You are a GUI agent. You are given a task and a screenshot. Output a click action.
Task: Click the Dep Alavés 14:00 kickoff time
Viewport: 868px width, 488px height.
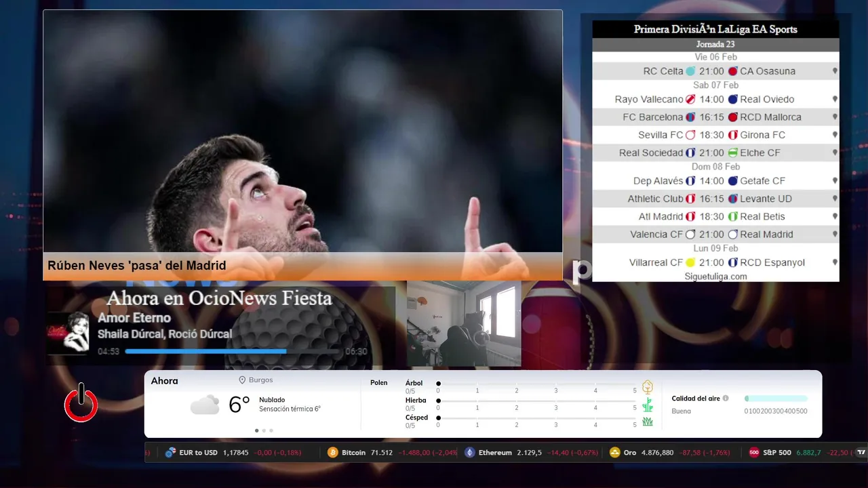click(711, 181)
